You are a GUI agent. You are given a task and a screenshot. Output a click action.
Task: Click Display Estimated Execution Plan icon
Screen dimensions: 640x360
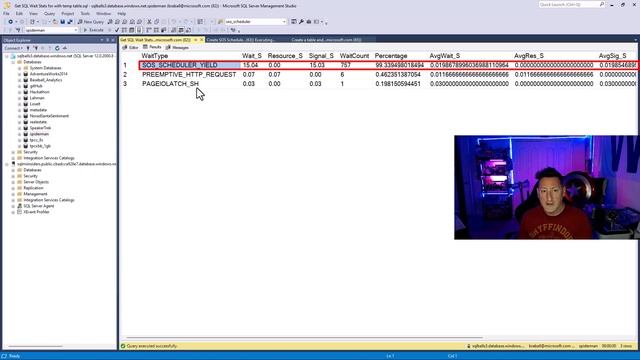pos(124,30)
